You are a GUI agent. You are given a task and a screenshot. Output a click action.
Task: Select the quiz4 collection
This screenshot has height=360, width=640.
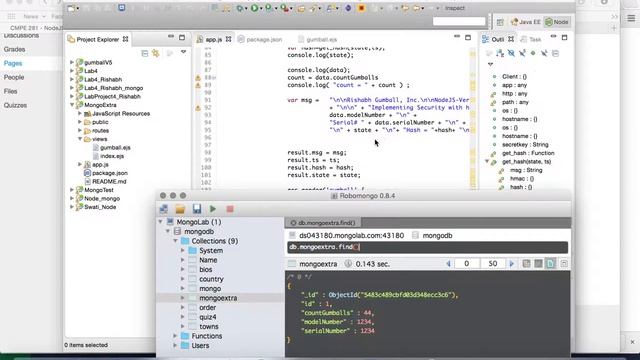tap(208, 317)
